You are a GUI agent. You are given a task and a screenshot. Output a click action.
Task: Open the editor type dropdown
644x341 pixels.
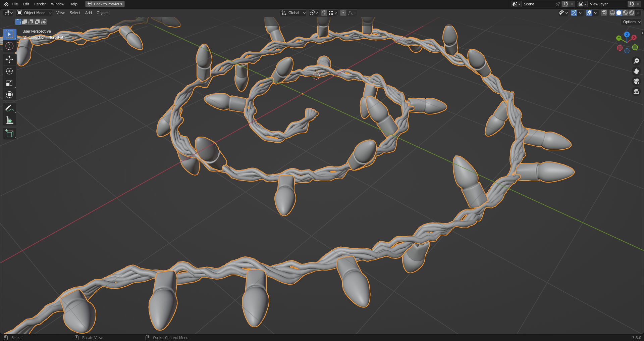(x=8, y=13)
